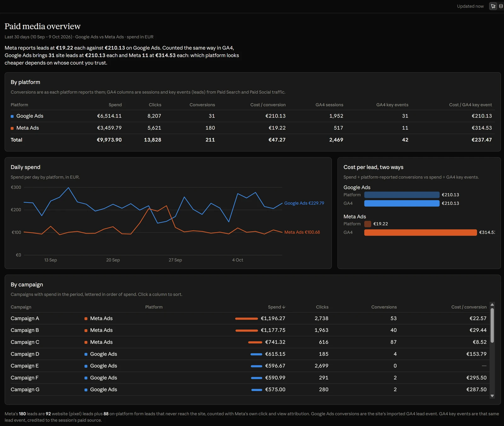The width and height of the screenshot is (504, 426).
Task: Sort by Cost / conversion in campaign table
Action: [469, 307]
